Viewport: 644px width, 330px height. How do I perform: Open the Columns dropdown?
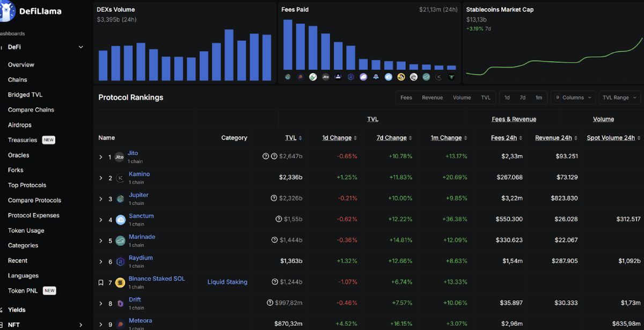[573, 98]
